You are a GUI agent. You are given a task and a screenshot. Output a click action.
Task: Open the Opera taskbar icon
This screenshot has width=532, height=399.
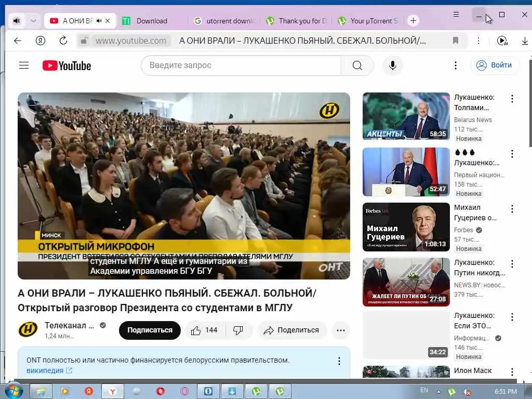point(161,392)
